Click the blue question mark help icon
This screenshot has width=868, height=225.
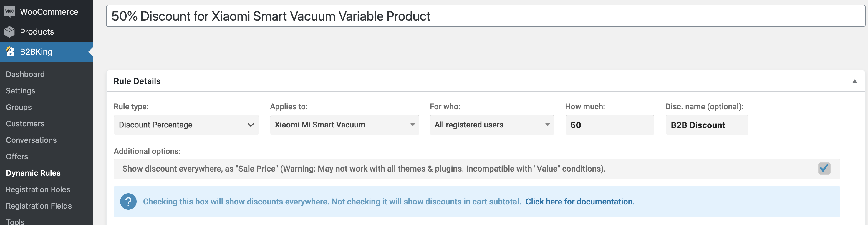pos(128,202)
